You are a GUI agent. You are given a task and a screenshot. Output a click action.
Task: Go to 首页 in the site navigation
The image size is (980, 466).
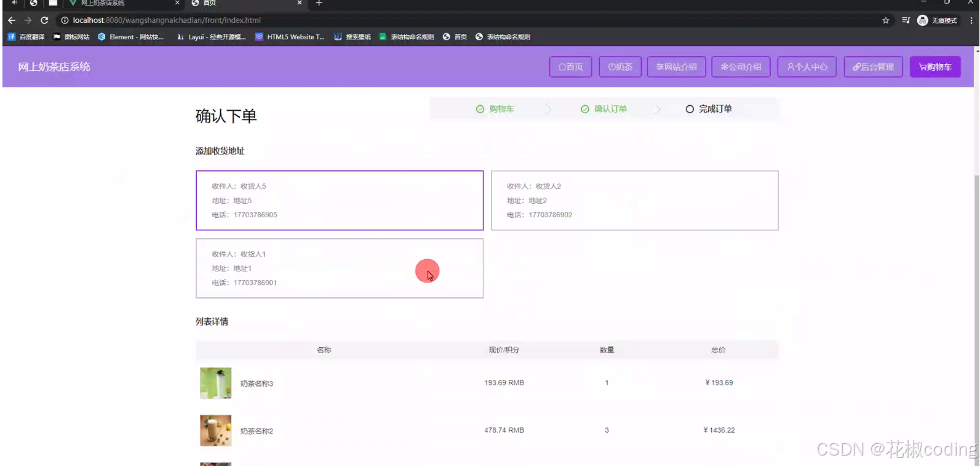(571, 67)
